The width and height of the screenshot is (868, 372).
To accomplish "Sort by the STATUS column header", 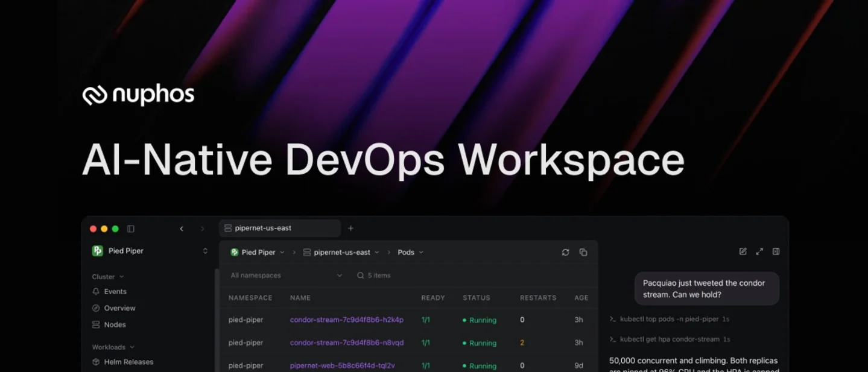I will point(477,298).
